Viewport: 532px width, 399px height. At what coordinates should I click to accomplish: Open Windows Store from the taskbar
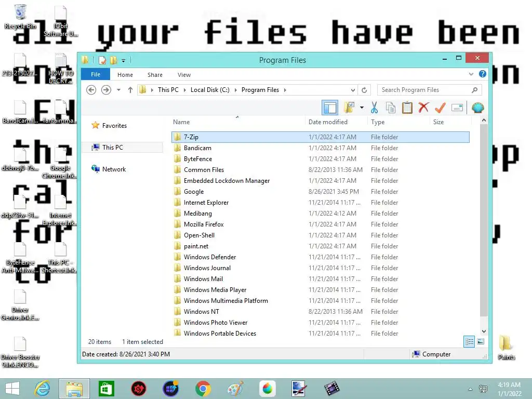pyautogui.click(x=106, y=389)
